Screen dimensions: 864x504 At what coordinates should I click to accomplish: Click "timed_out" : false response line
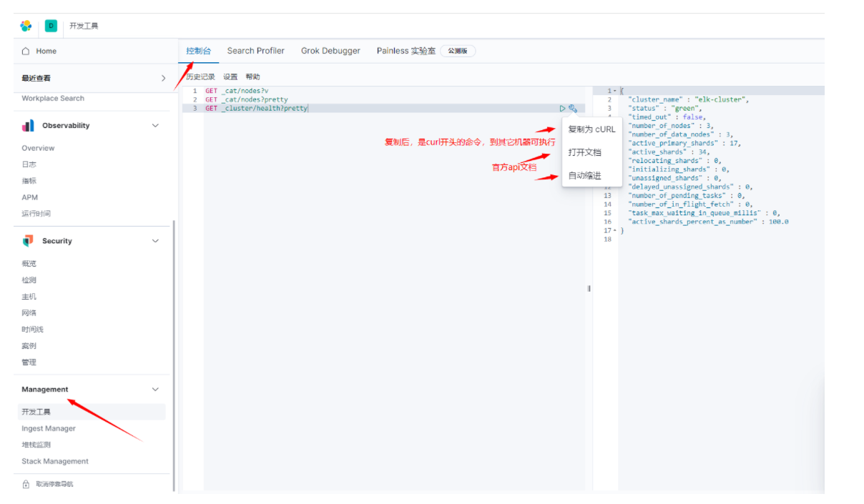[x=667, y=117]
